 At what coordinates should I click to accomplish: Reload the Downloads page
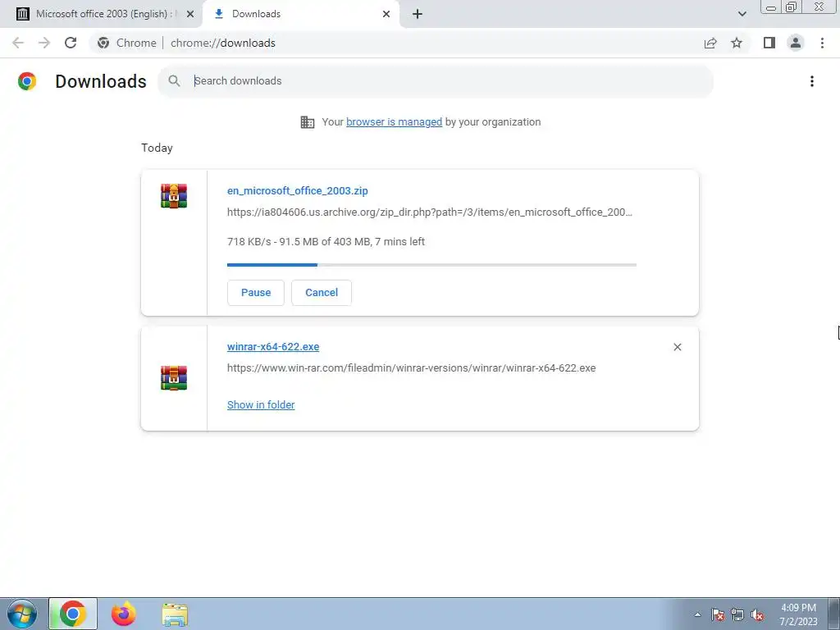pyautogui.click(x=71, y=43)
